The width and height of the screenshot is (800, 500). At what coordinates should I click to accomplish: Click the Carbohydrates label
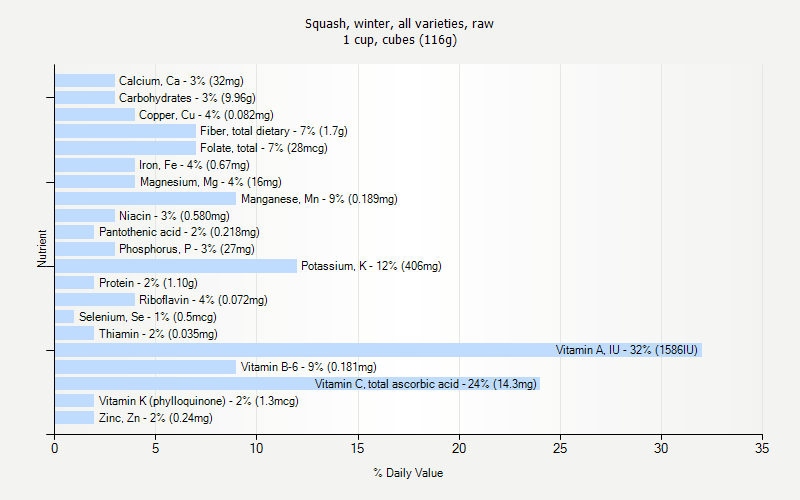click(187, 98)
